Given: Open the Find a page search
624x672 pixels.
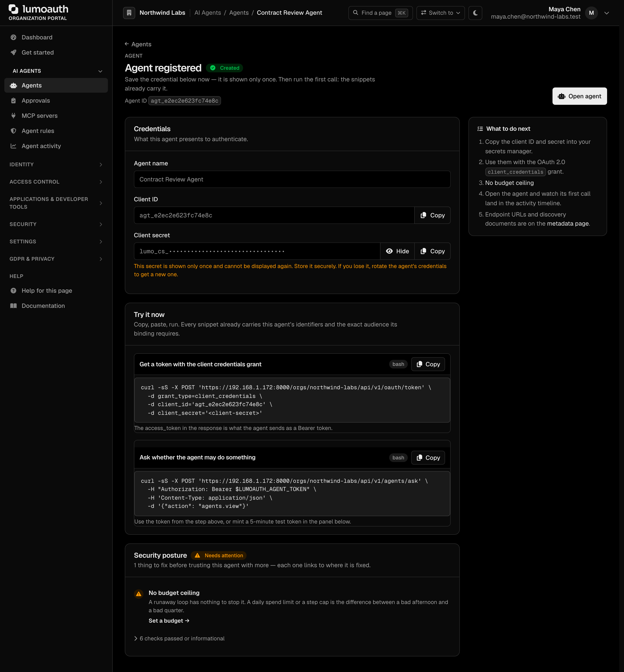Looking at the screenshot, I should (x=380, y=13).
